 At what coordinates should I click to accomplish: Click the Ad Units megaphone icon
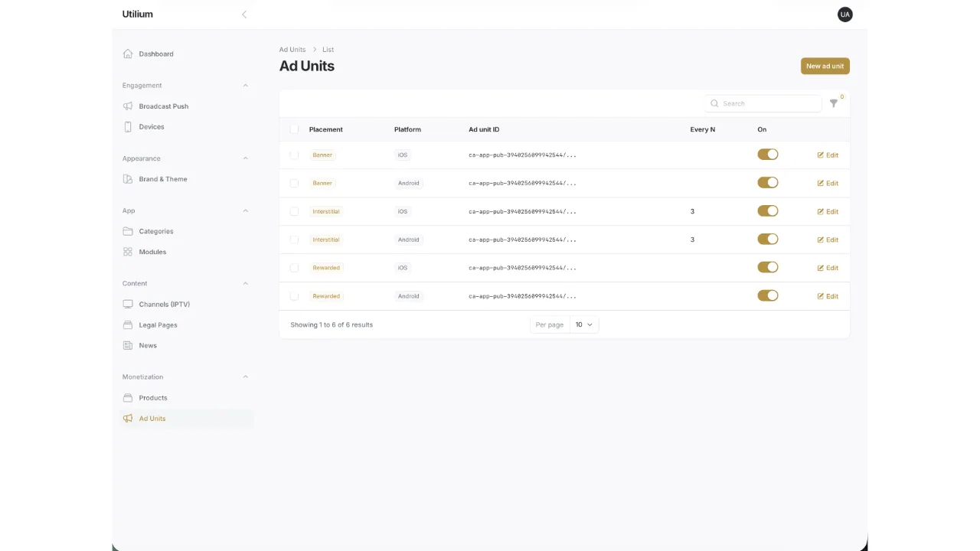[128, 419]
